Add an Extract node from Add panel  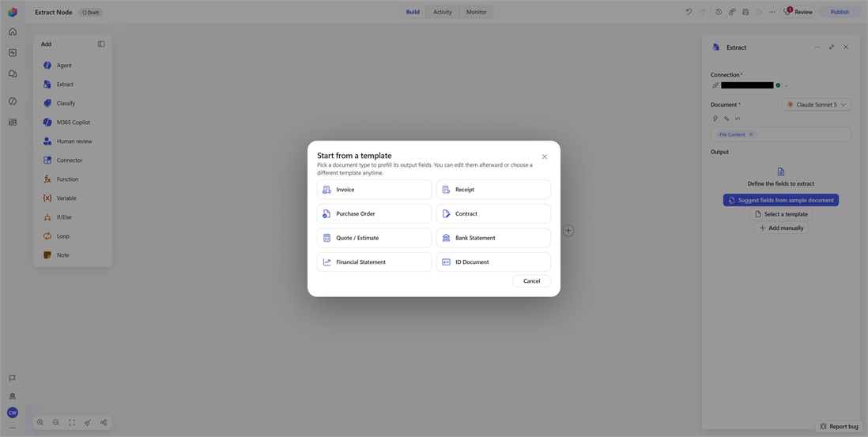click(x=73, y=84)
